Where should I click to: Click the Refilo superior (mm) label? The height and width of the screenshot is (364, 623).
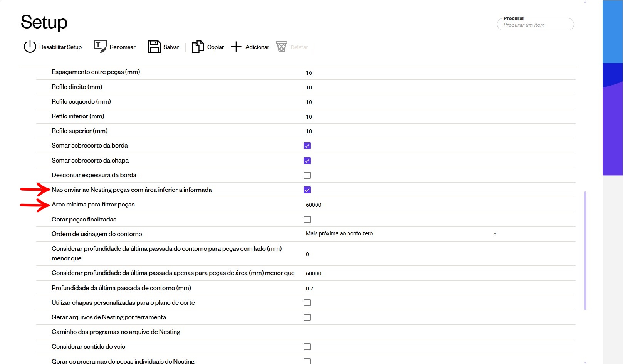[80, 131]
